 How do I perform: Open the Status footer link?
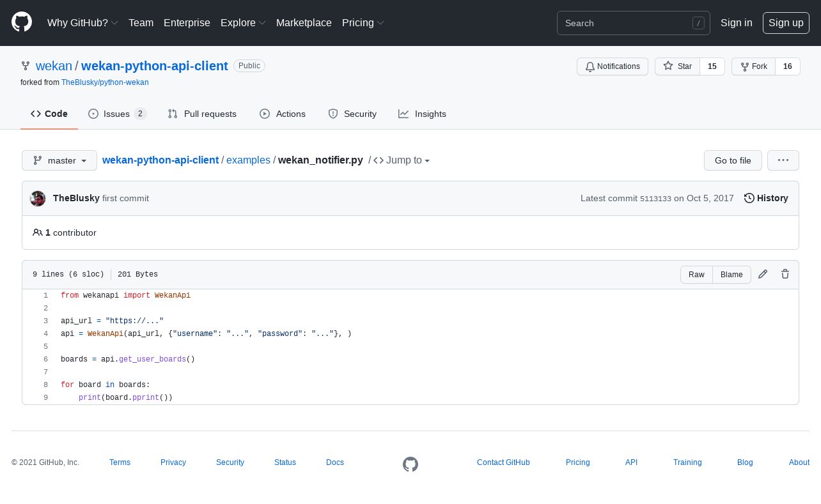tap(285, 462)
